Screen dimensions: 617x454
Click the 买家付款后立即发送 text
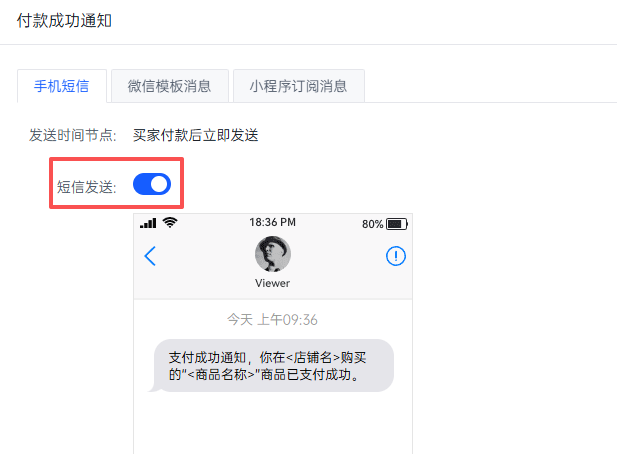coord(196,135)
